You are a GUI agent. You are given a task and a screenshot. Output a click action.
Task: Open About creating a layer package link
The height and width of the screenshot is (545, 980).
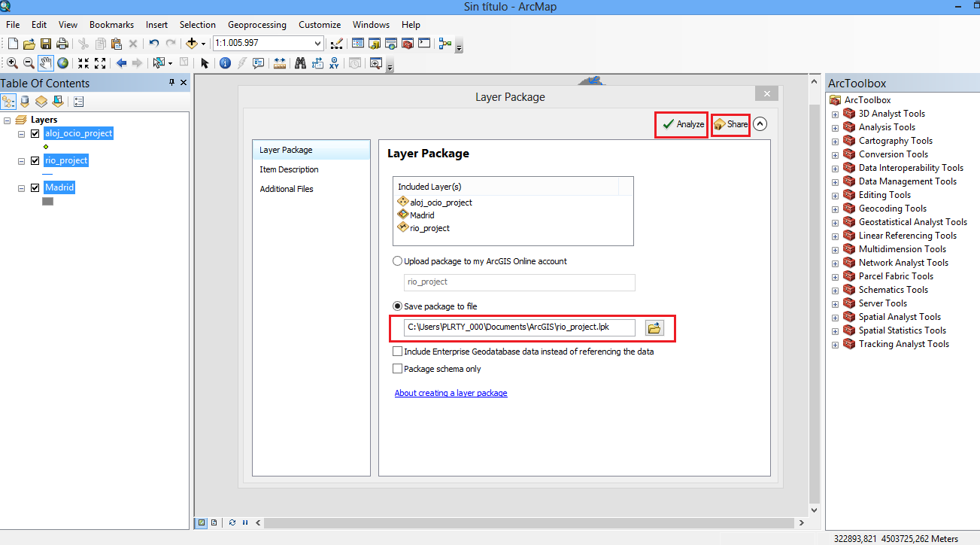pos(451,393)
